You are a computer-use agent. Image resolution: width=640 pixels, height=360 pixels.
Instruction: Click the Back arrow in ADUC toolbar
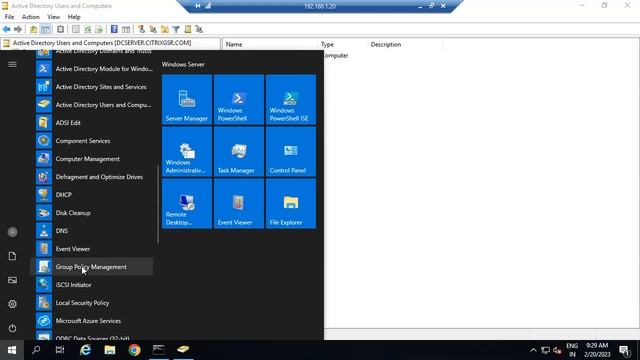tap(7, 29)
